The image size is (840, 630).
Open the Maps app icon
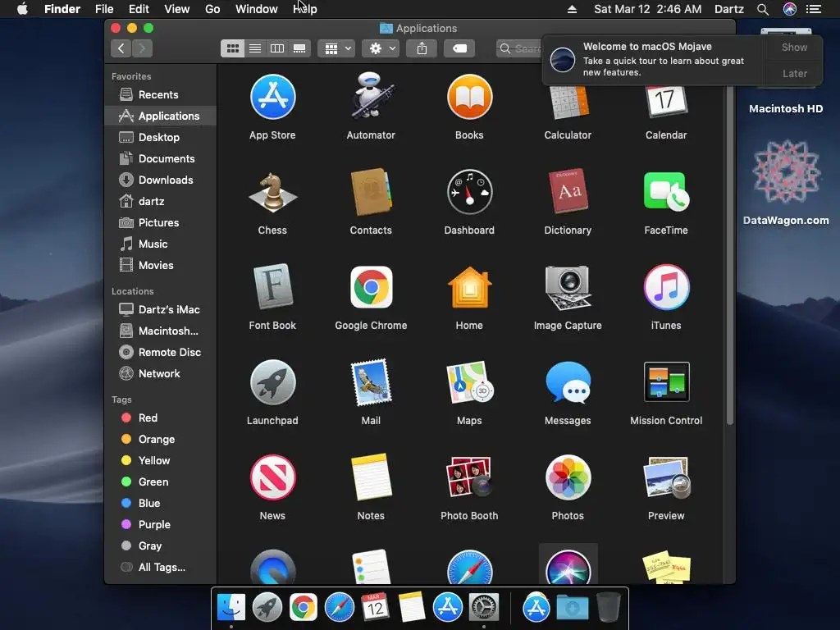(469, 382)
